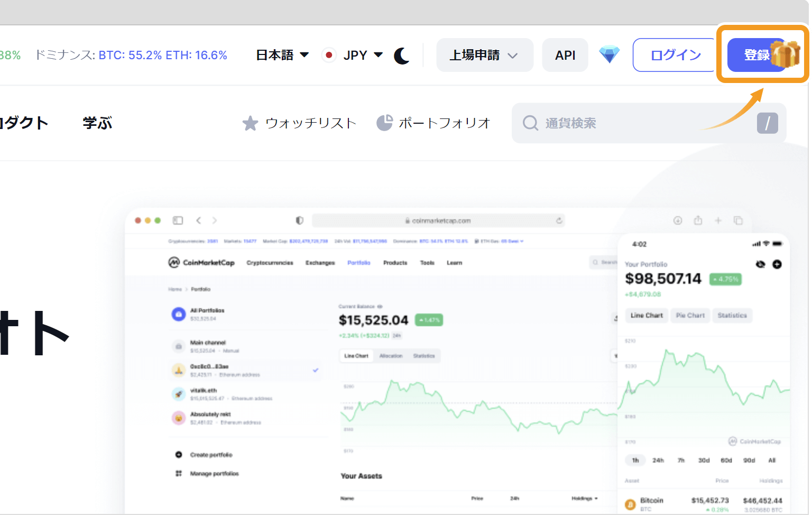Click the 登録 signup button
Screen dimensions: 812x515
click(x=757, y=55)
